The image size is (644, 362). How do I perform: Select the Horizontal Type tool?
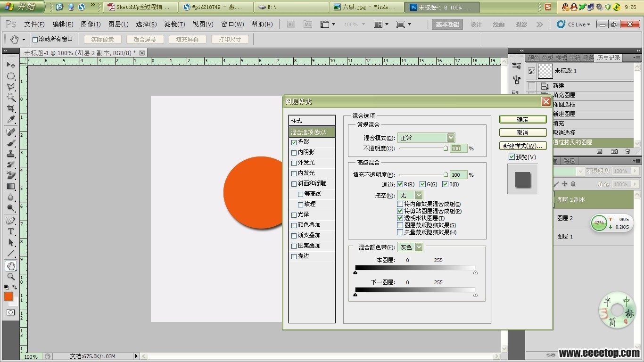coord(10,231)
